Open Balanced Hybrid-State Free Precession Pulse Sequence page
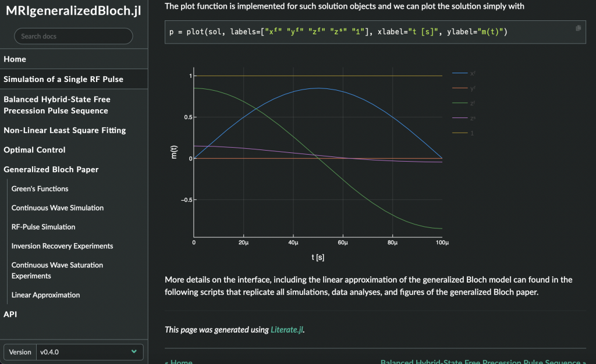Image resolution: width=596 pixels, height=364 pixels. pos(56,105)
